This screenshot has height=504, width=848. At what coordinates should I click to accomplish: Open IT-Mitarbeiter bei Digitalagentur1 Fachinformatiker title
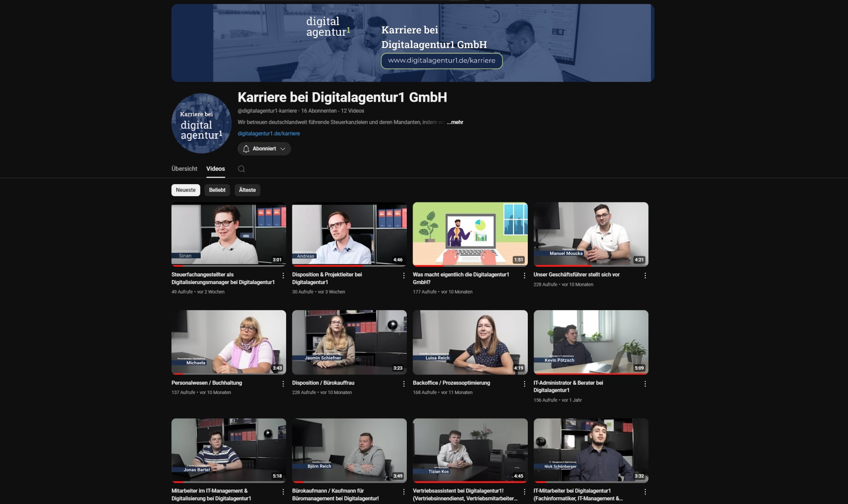pos(578,495)
